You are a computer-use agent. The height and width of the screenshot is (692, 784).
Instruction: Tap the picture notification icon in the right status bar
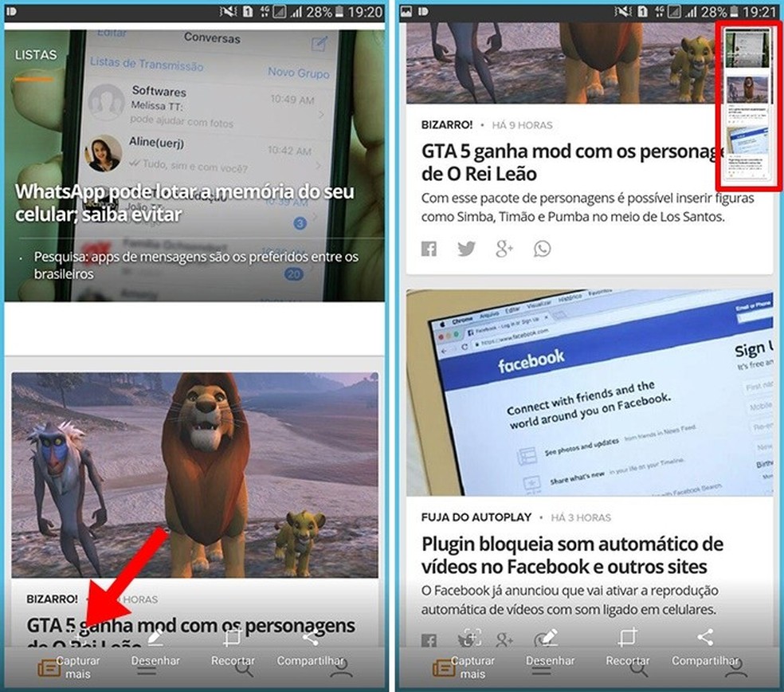click(x=406, y=11)
